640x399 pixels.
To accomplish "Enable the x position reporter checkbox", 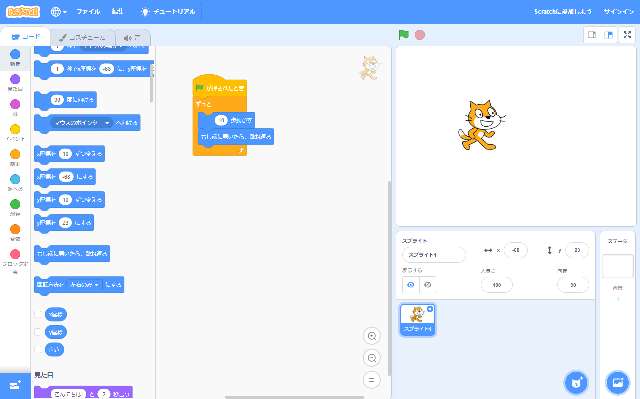I will pyautogui.click(x=38, y=314).
